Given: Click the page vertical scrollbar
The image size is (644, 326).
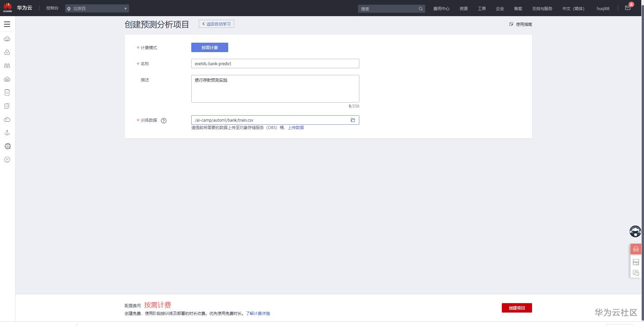Looking at the screenshot, I should [643, 163].
